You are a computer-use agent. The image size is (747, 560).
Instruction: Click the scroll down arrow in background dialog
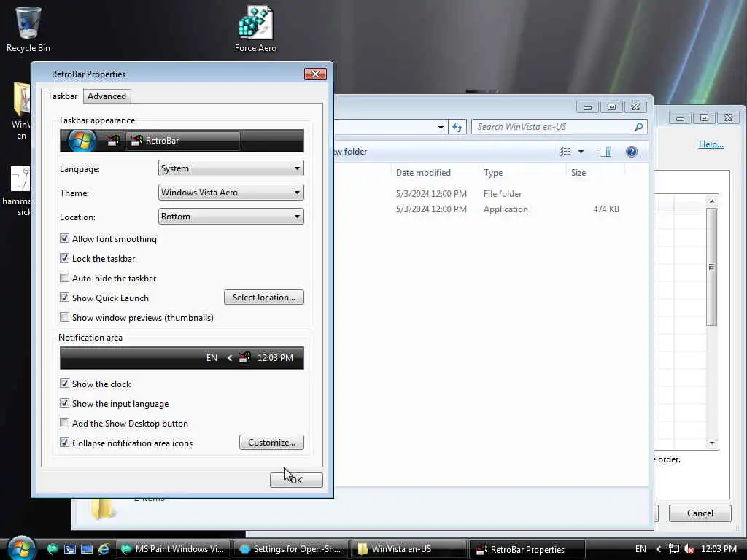pos(712,443)
